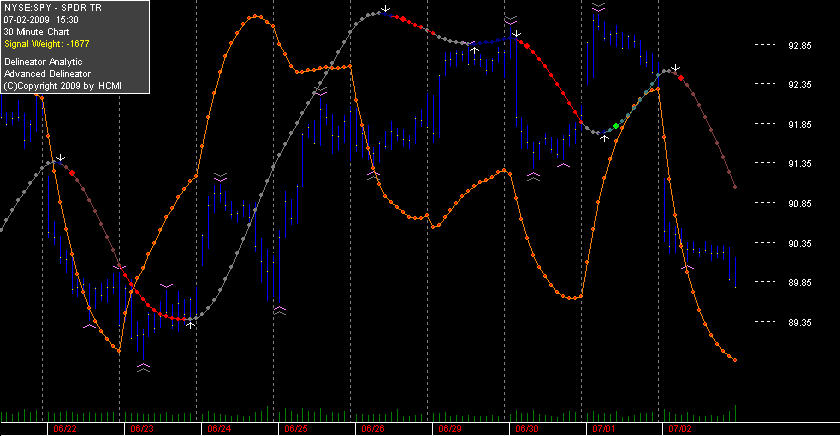Select the last orange dot ending the orange line
Image resolution: width=840 pixels, height=436 pixels.
(734, 360)
